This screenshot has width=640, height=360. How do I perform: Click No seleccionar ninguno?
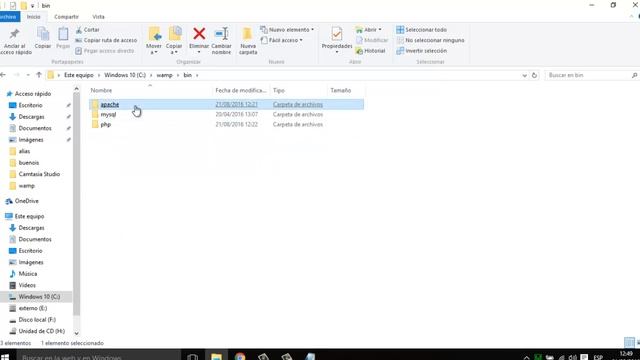(430, 40)
